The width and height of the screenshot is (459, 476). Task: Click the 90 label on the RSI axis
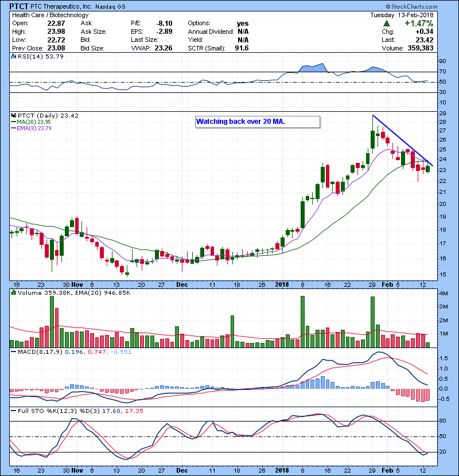click(442, 61)
